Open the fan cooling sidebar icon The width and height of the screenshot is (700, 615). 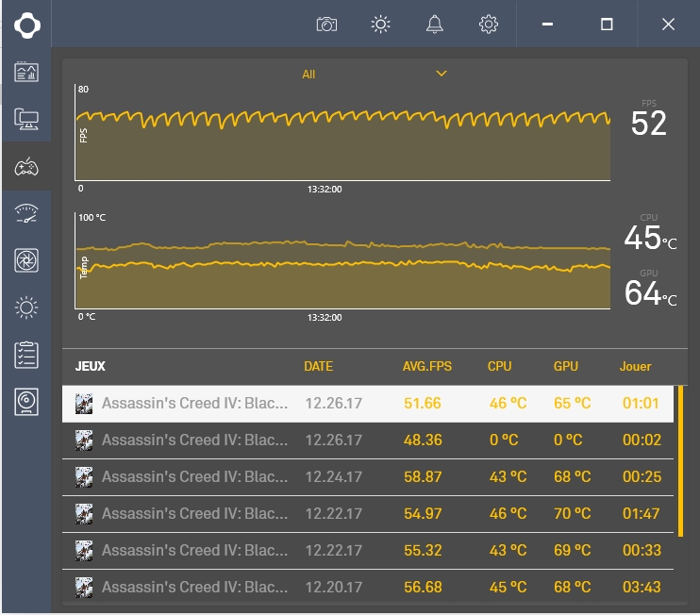(x=26, y=260)
